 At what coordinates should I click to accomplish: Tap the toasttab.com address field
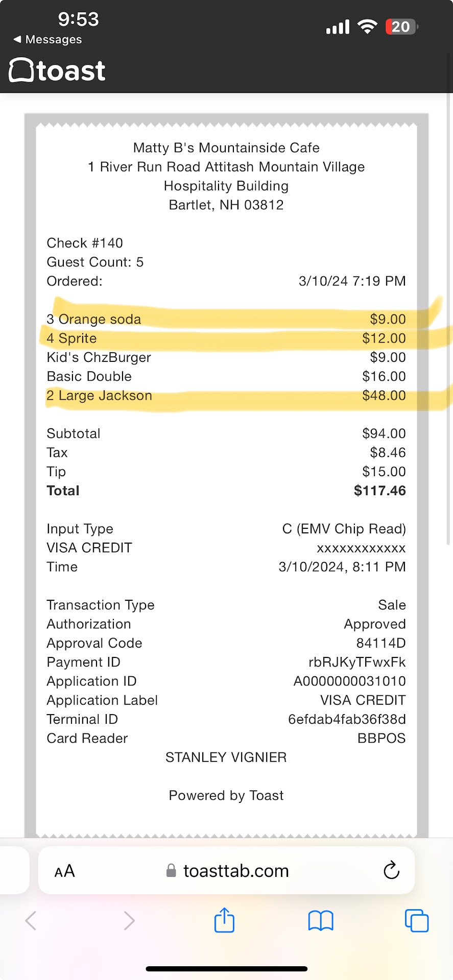point(236,871)
